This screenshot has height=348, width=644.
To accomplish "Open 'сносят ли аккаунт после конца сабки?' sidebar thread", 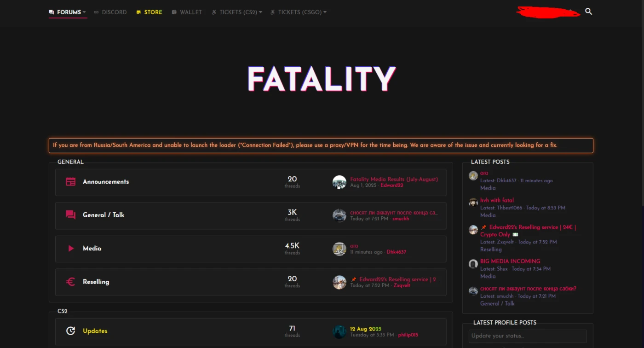I will pos(528,289).
